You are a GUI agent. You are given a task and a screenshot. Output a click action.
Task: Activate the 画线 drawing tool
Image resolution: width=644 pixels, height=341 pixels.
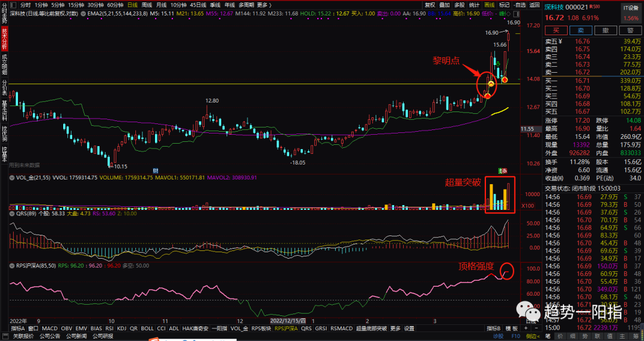click(x=489, y=5)
